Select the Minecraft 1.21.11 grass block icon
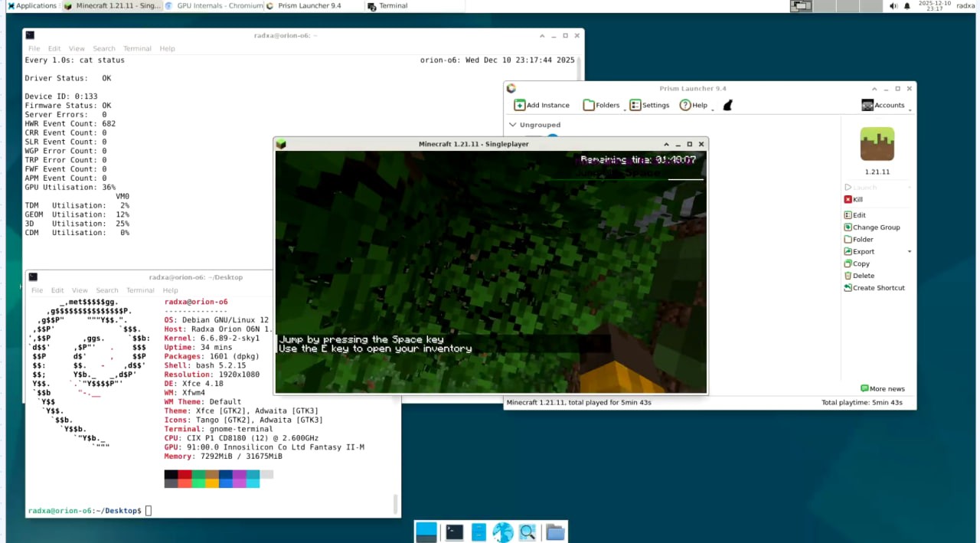Image resolution: width=980 pixels, height=543 pixels. 877,144
